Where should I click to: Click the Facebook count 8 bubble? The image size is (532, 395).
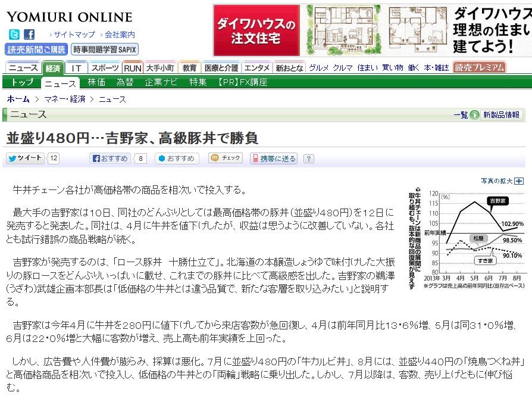pos(140,158)
